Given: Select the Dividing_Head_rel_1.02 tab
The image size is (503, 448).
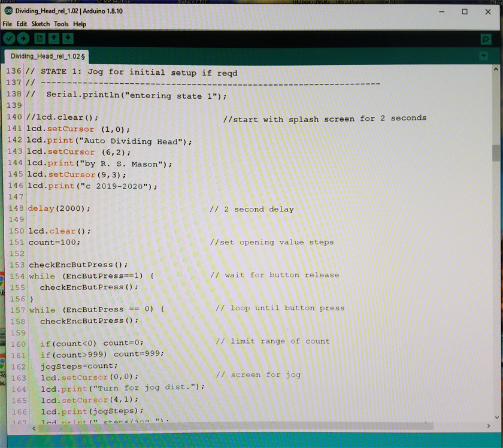Looking at the screenshot, I should tap(47, 56).
